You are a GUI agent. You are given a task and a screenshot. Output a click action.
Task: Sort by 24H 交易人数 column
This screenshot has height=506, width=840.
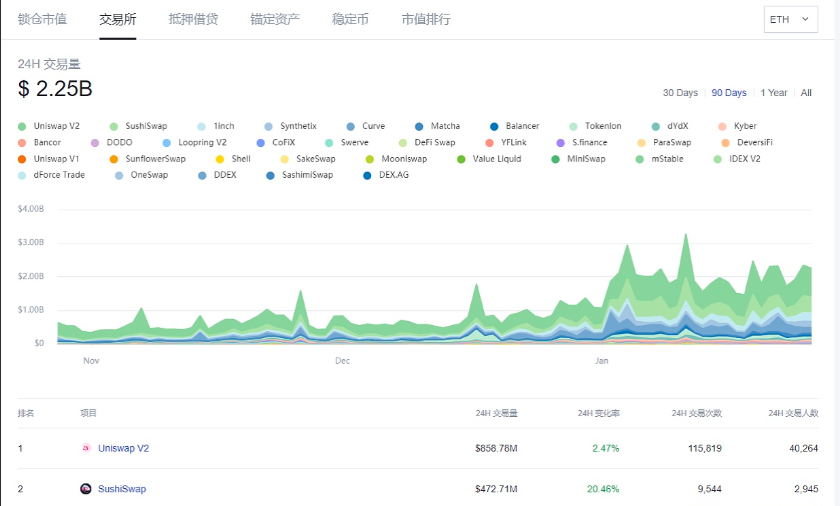[793, 413]
